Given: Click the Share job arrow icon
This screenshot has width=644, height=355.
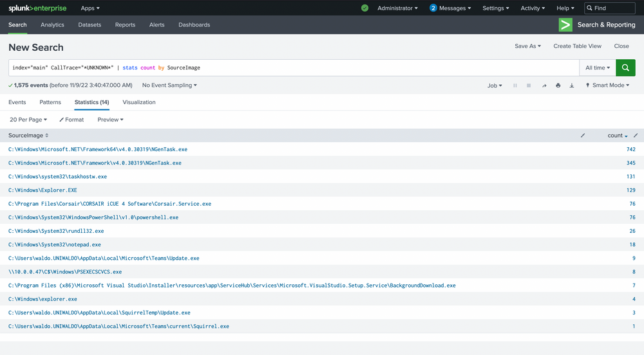Looking at the screenshot, I should [x=544, y=86].
